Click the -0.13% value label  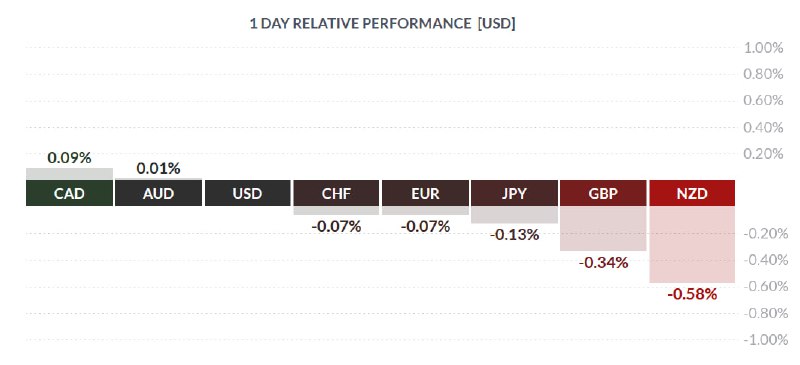click(514, 235)
